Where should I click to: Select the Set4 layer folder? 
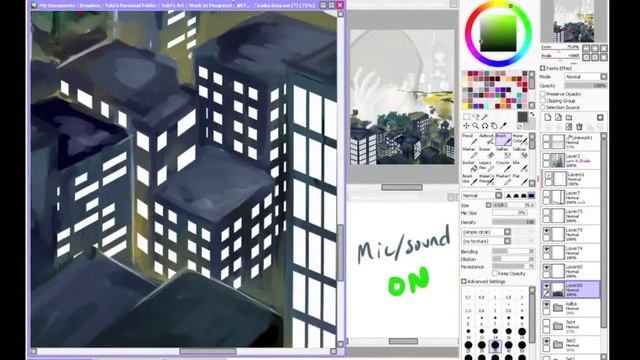(x=571, y=326)
